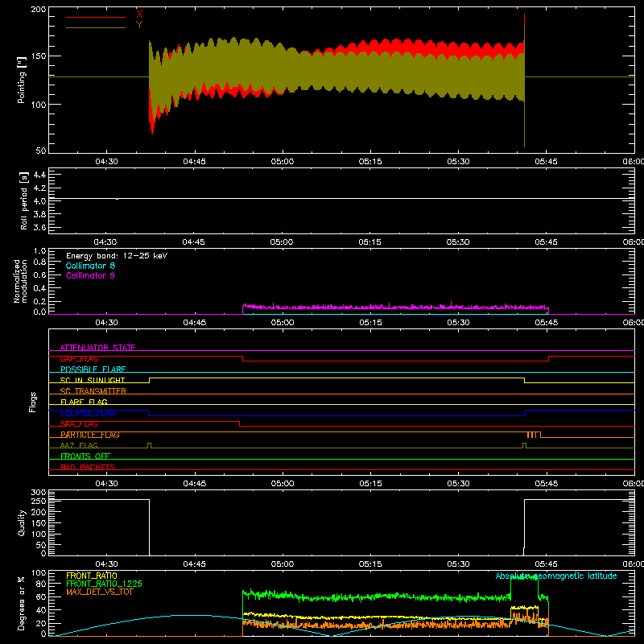Click the 04:45 tick under roll period plot
This screenshot has height=644, width=644.
(194, 242)
